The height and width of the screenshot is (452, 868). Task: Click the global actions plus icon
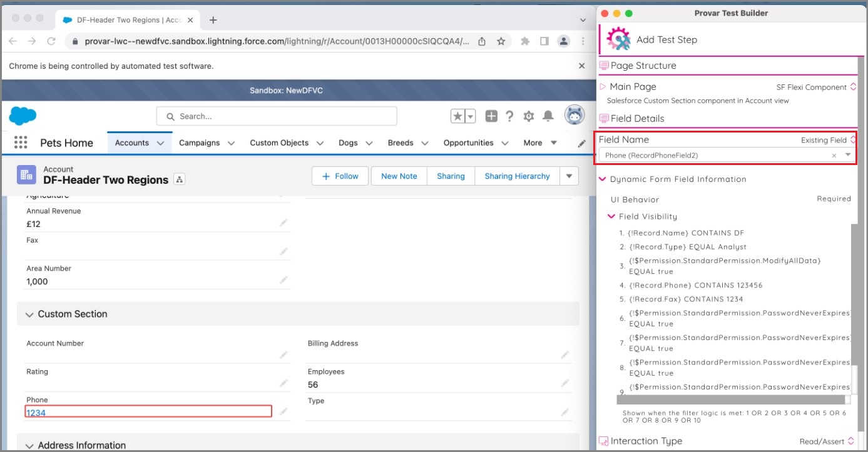(x=491, y=116)
